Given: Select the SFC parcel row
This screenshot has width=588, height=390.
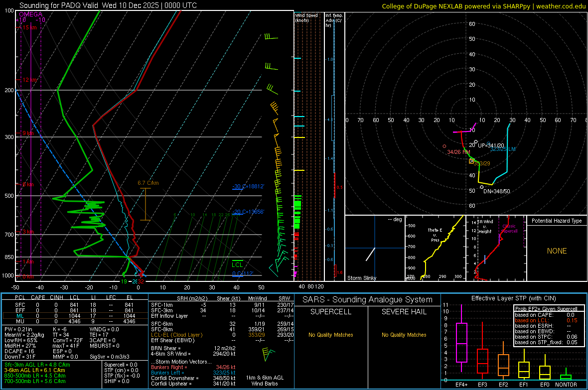Looking at the screenshot, I should tap(75, 305).
